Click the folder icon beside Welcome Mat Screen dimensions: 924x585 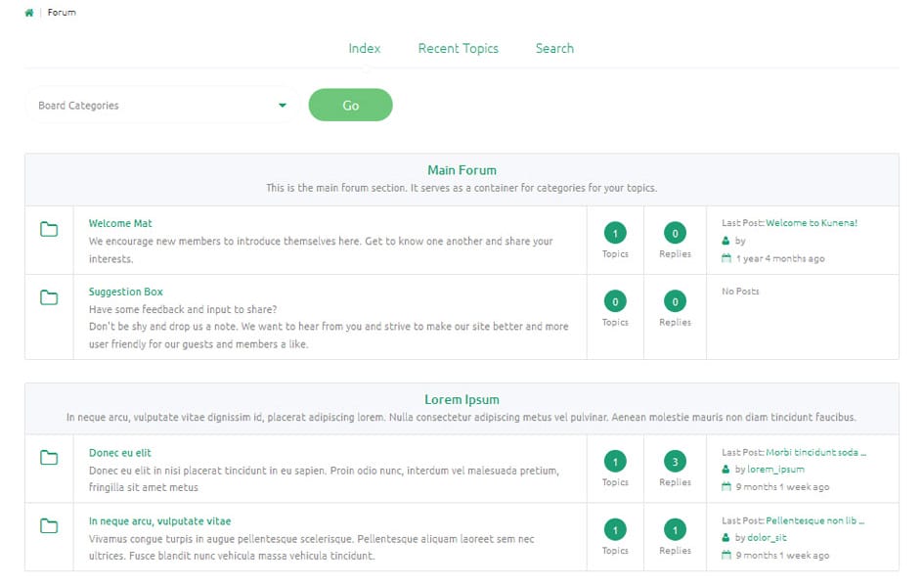49,230
